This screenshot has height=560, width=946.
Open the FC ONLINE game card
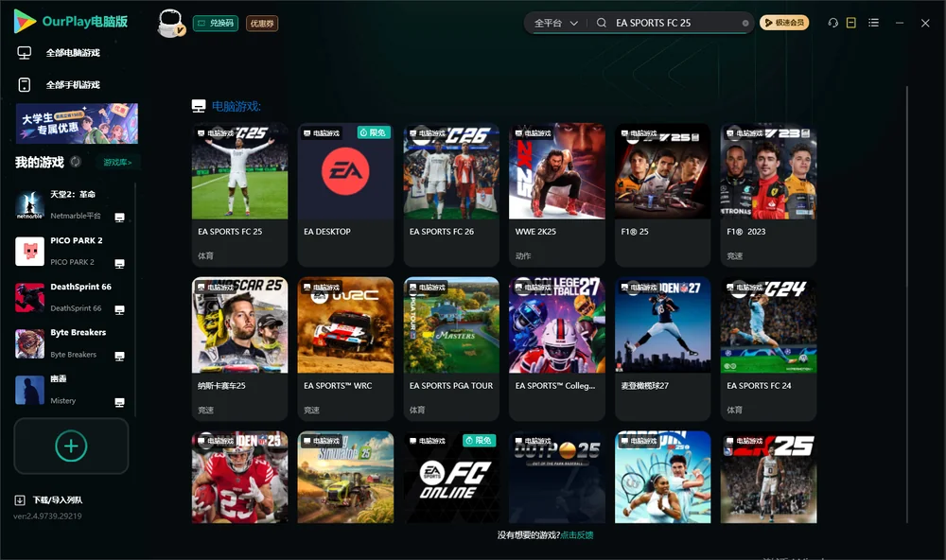(451, 477)
